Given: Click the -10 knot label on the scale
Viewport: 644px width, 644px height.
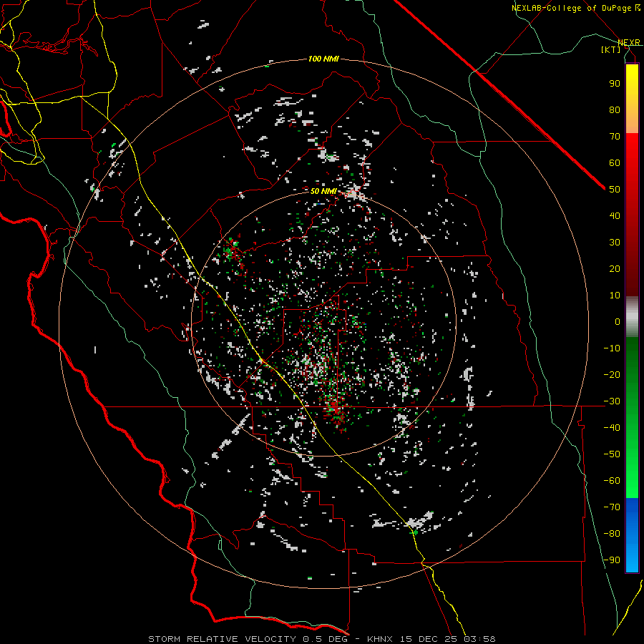Looking at the screenshot, I should (x=612, y=348).
